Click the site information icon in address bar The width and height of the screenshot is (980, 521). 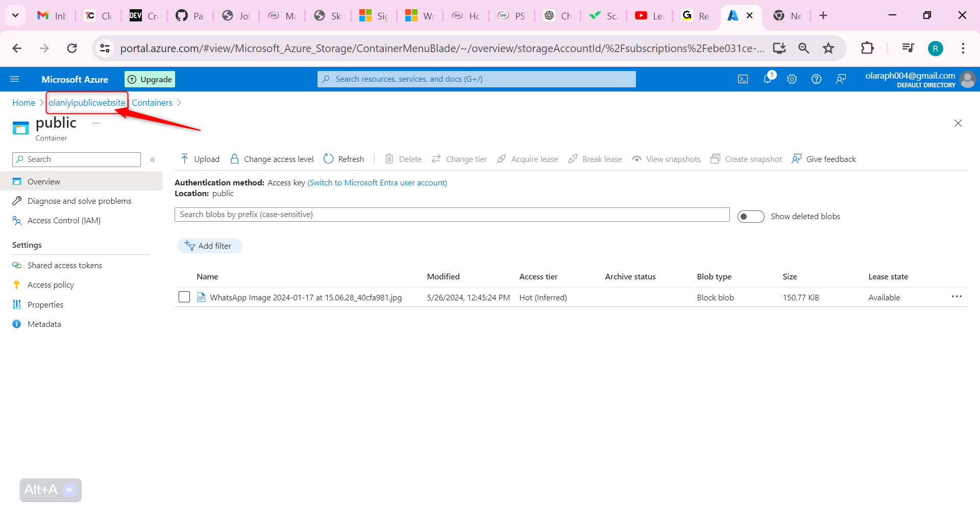pyautogui.click(x=105, y=48)
